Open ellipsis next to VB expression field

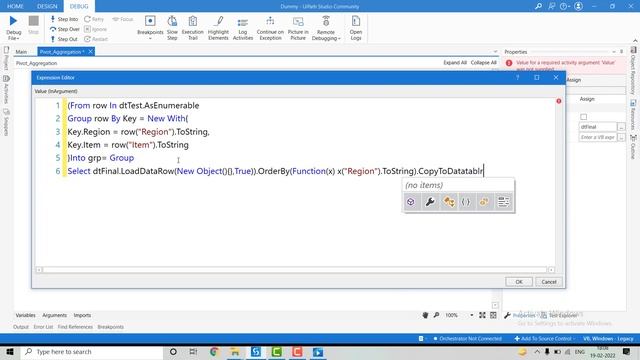(621, 138)
